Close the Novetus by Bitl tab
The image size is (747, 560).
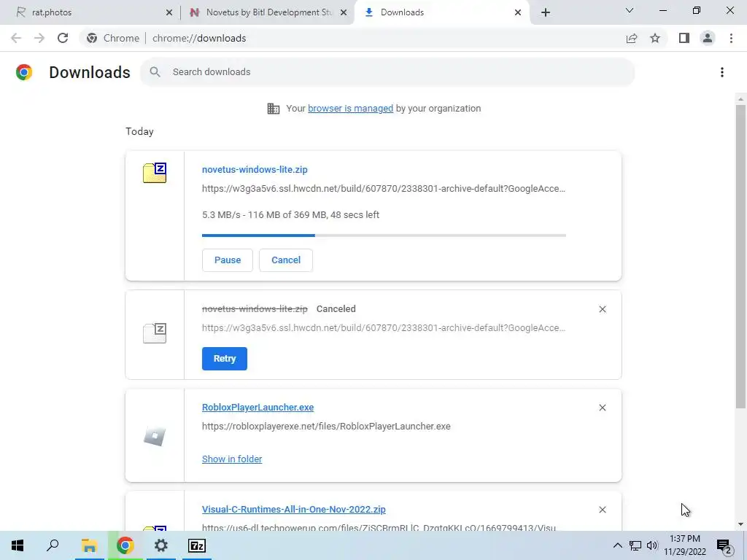[344, 12]
